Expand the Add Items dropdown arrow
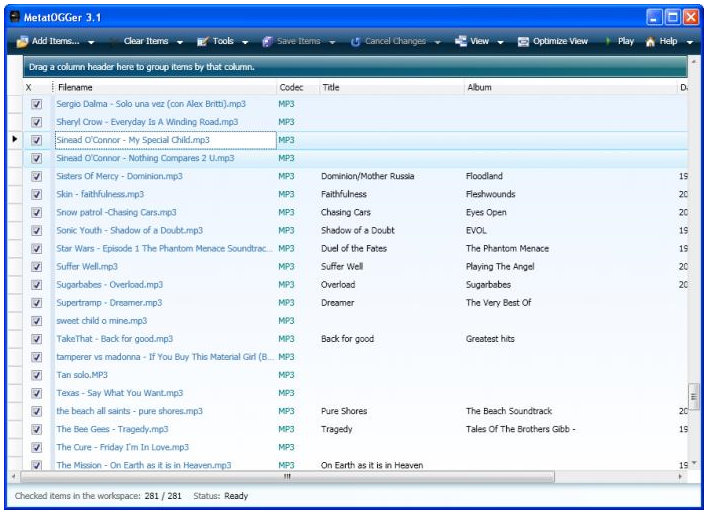The image size is (706, 512). (91, 42)
